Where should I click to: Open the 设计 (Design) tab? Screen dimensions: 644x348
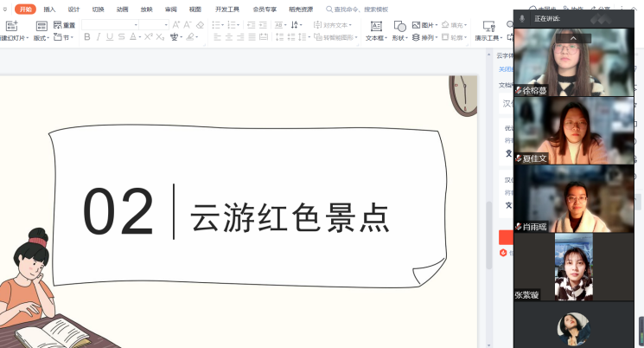tap(73, 9)
